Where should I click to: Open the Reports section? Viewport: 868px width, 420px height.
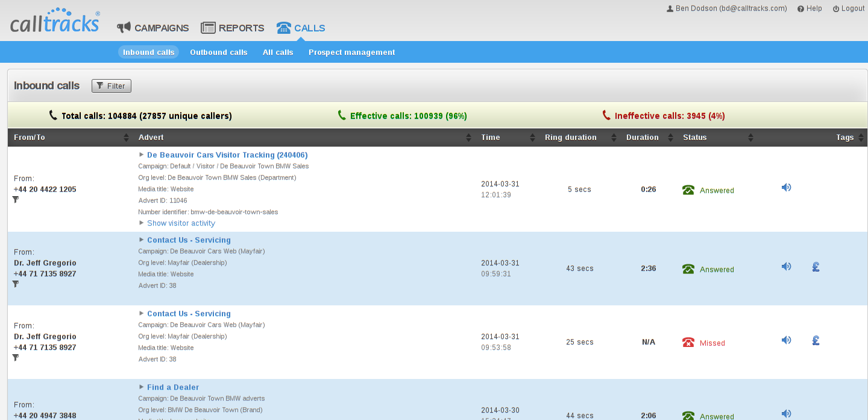233,28
